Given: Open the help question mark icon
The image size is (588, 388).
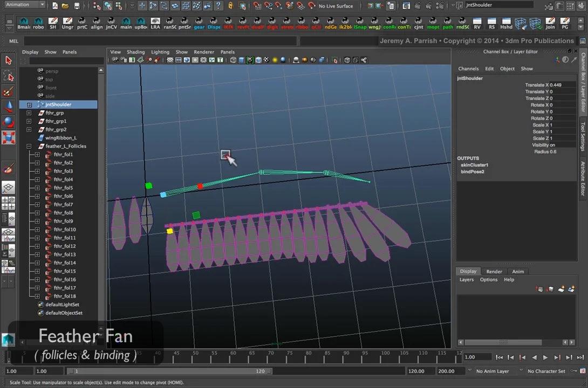Looking at the screenshot, I should click(218, 5).
